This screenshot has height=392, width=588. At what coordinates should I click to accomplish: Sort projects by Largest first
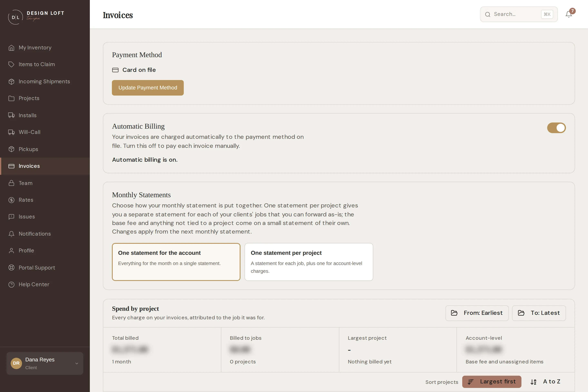pyautogui.click(x=491, y=382)
